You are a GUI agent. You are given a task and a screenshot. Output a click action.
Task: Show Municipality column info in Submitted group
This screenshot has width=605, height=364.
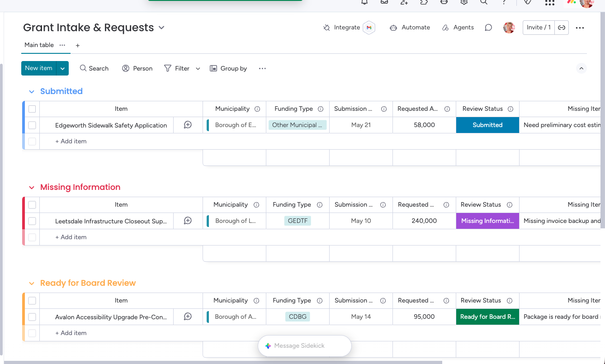tap(257, 109)
